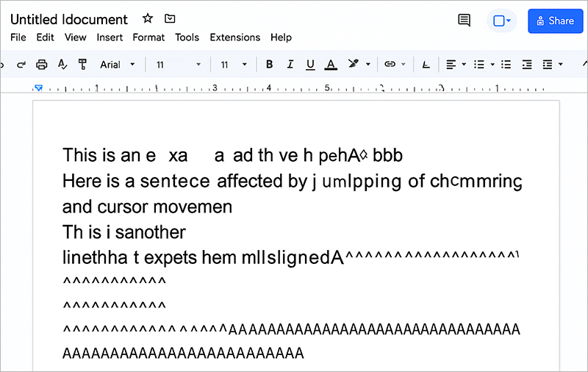Viewport: 588px width, 372px height.
Task: Click text 'Th is i sanother'
Action: click(123, 232)
